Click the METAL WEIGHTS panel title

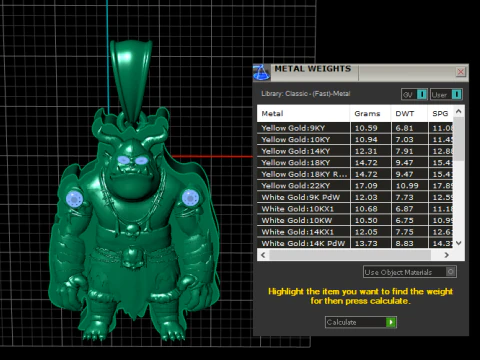click(x=313, y=69)
